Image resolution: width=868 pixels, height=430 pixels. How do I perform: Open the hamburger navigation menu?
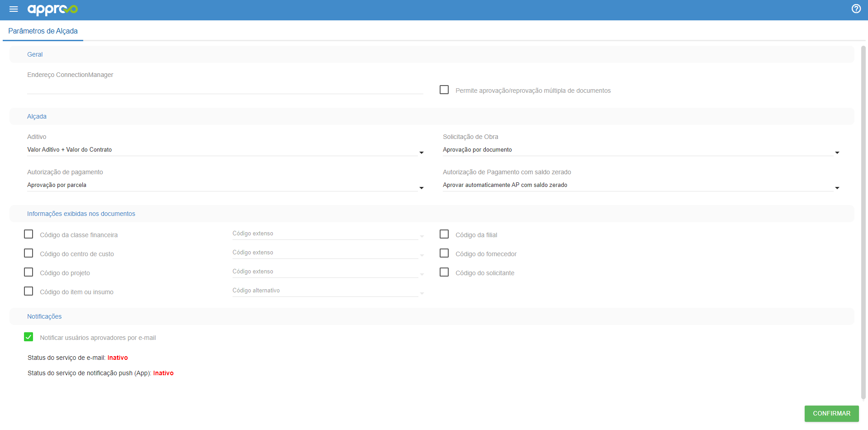[x=14, y=9]
